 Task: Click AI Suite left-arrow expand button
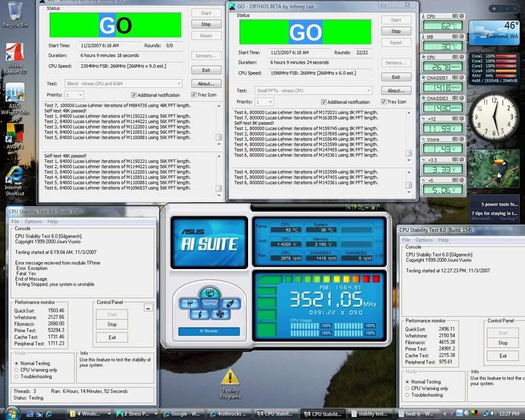pyautogui.click(x=348, y=207)
